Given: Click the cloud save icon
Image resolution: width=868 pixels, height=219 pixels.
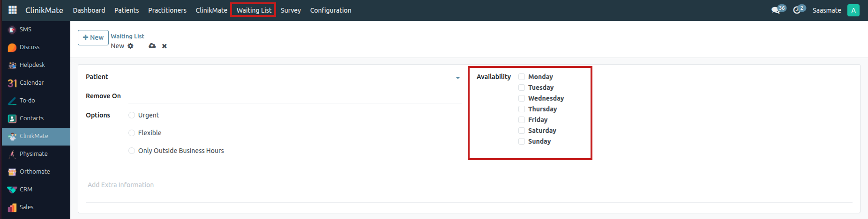Looking at the screenshot, I should (152, 46).
